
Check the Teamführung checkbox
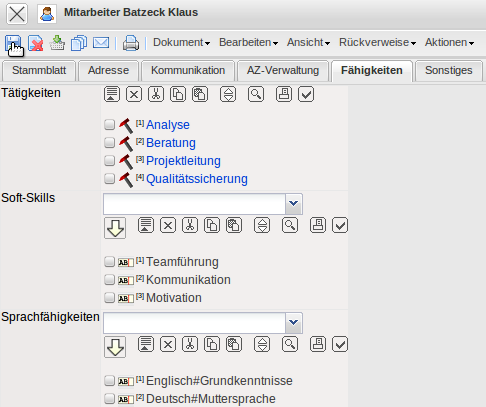(x=109, y=262)
